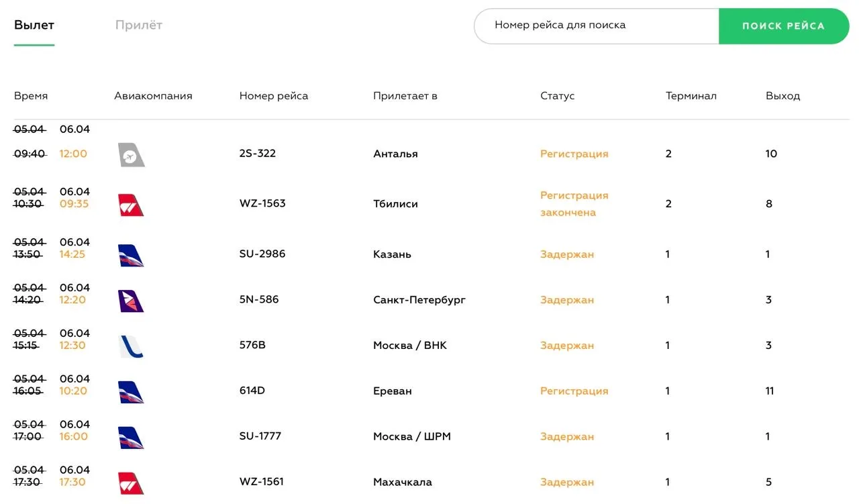Switch to the Прилёт tab
Image resolution: width=859 pixels, height=504 pixels.
(x=139, y=26)
